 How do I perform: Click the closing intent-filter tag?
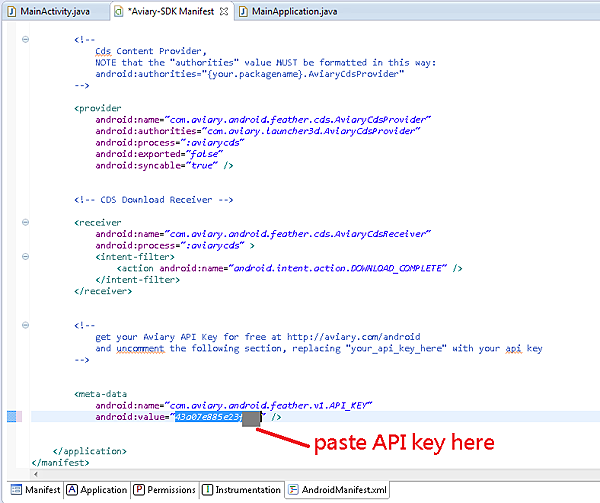pos(137,280)
